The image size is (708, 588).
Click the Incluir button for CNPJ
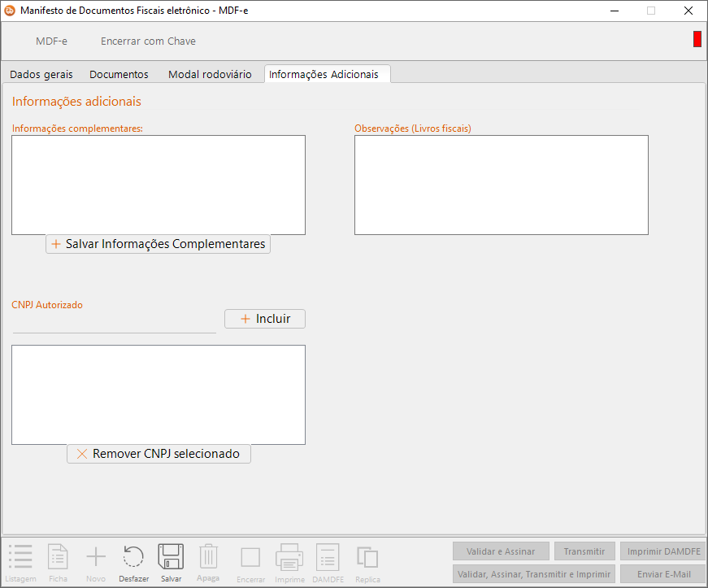pyautogui.click(x=265, y=319)
